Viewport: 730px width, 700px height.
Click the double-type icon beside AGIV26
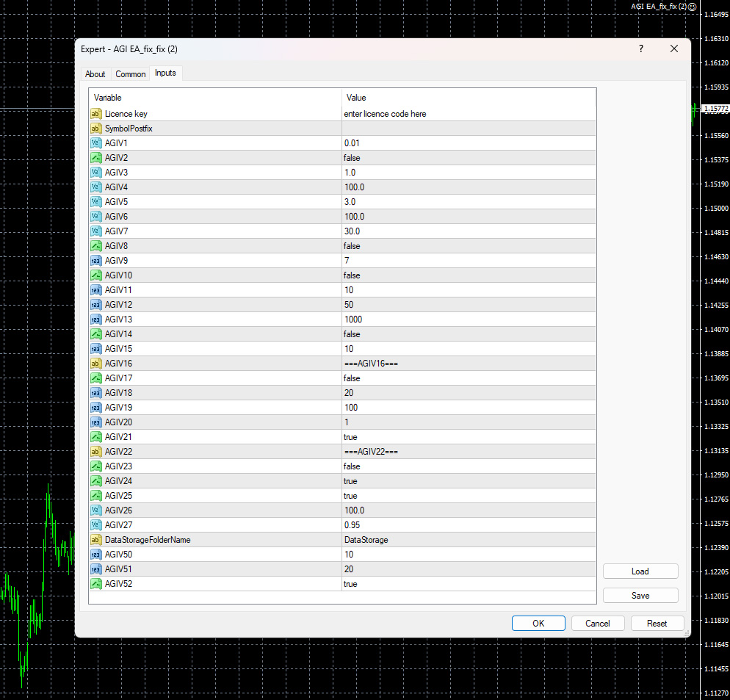click(96, 510)
